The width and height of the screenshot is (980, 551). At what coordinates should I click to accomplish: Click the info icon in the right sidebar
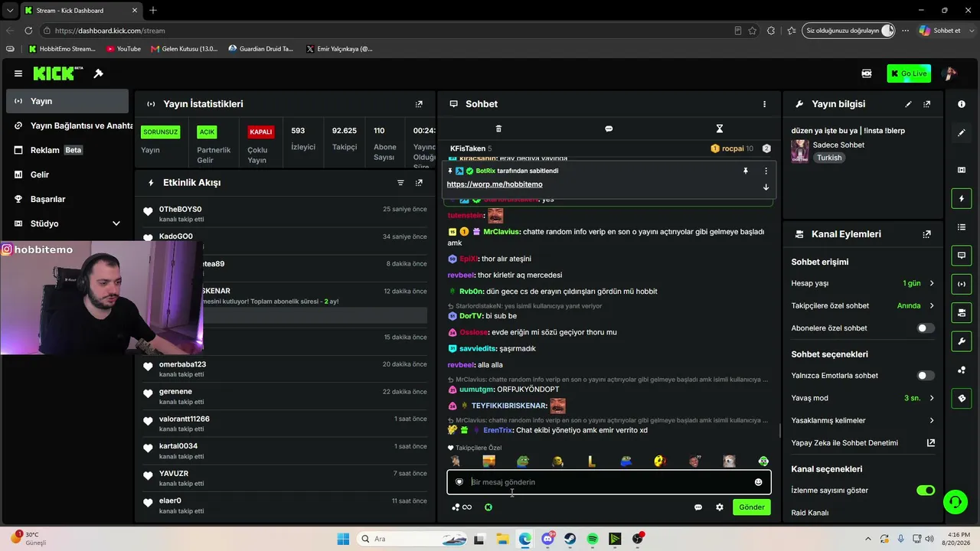click(962, 104)
